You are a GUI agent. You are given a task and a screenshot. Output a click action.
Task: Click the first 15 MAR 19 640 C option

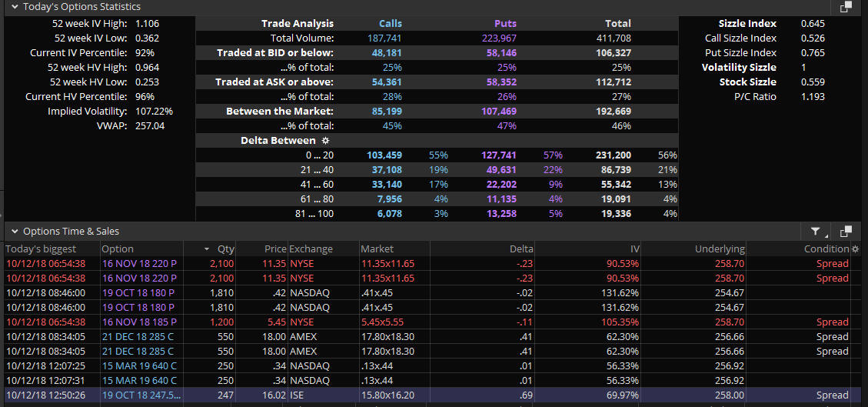[139, 366]
